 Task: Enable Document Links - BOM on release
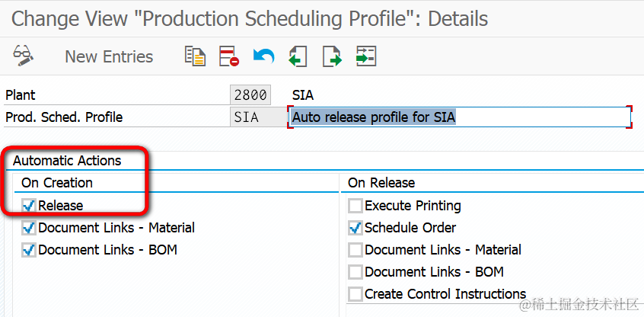pyautogui.click(x=355, y=271)
